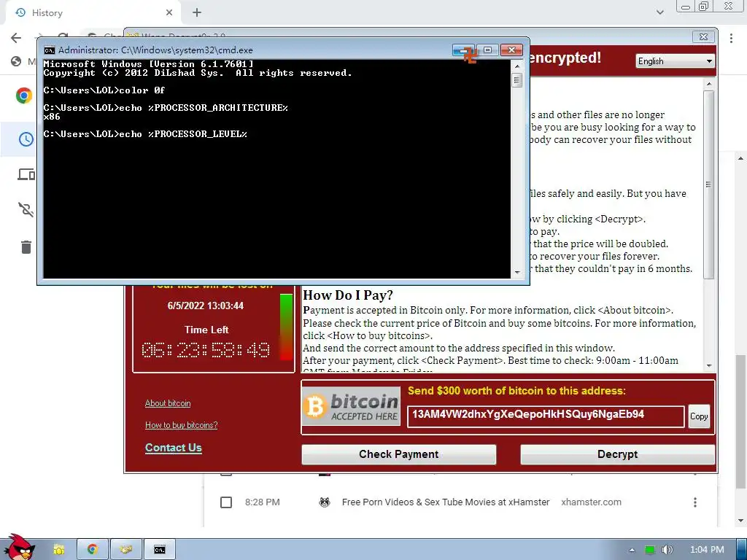Click the bitcoin address field
Image resolution: width=747 pixels, height=560 pixels.
click(546, 416)
